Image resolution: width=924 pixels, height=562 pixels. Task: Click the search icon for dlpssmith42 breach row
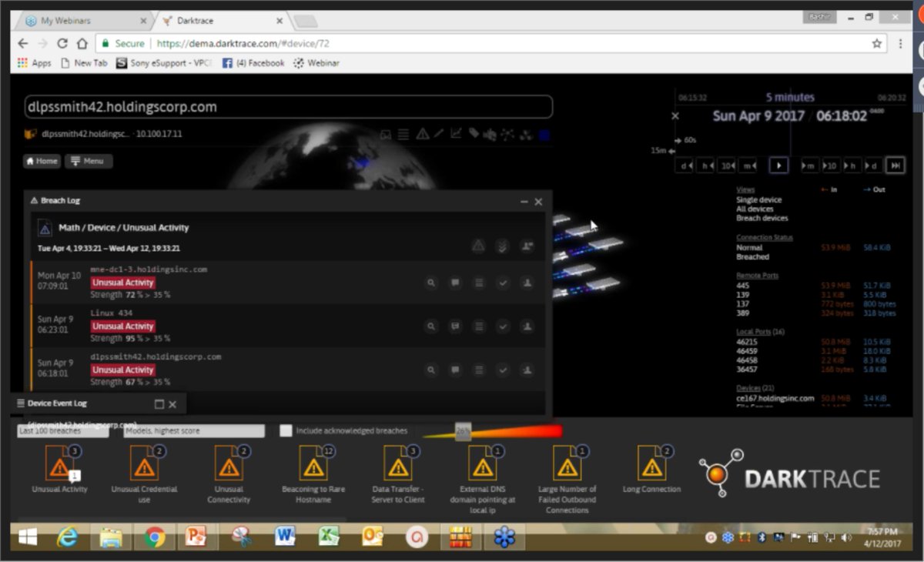pyautogui.click(x=431, y=370)
